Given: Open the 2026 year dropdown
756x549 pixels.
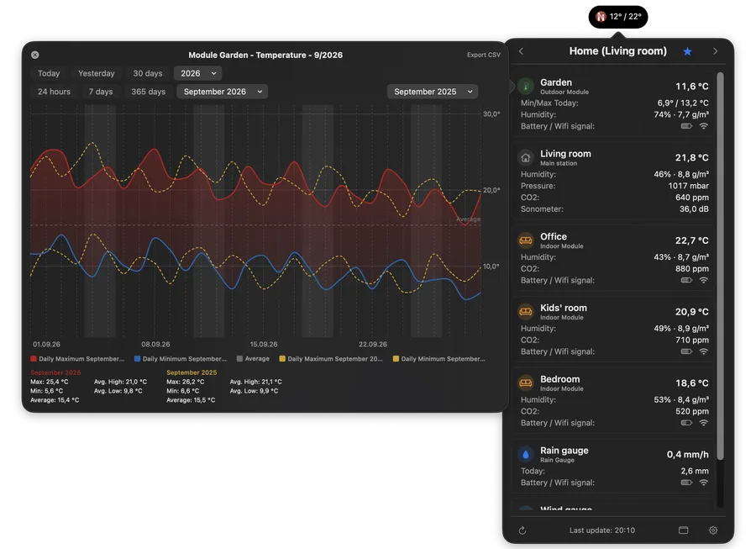Looking at the screenshot, I should pos(198,73).
